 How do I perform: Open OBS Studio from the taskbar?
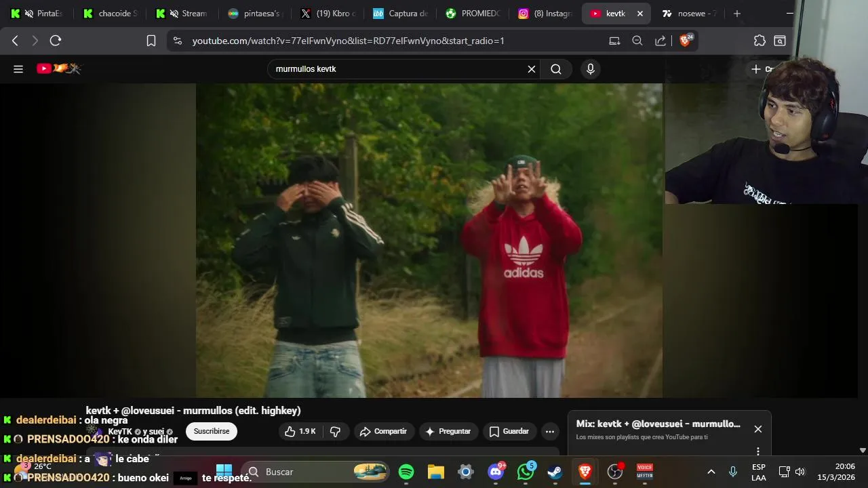pos(615,472)
